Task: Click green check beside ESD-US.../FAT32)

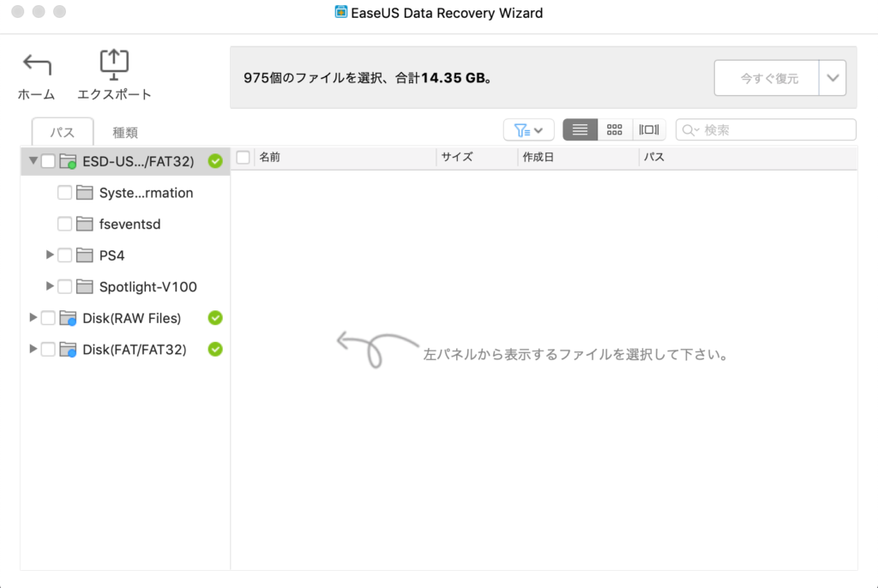Action: point(215,161)
